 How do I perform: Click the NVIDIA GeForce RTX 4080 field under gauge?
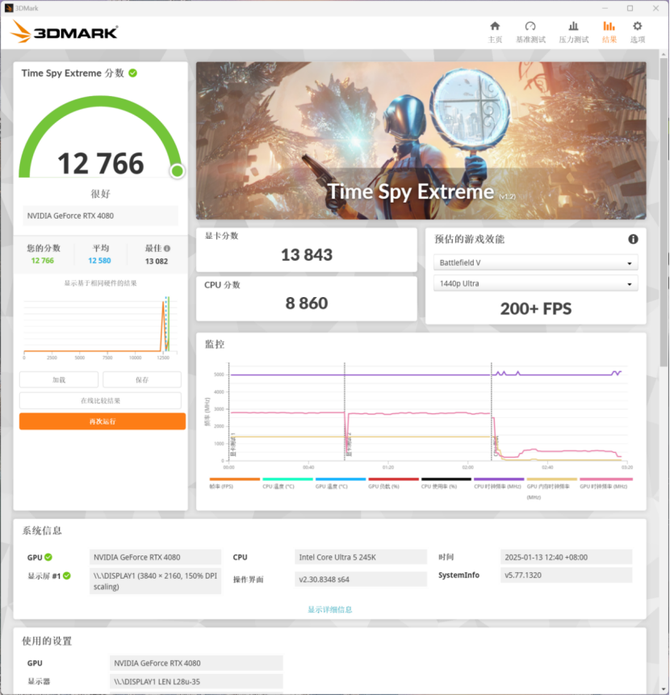(100, 216)
